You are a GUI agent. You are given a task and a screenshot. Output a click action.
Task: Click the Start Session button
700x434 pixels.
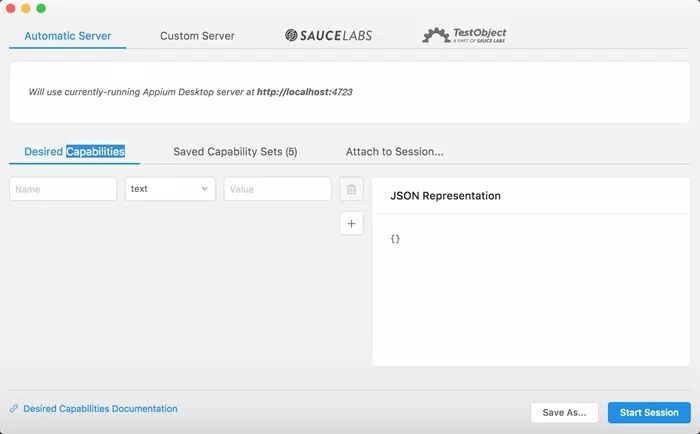(x=649, y=413)
